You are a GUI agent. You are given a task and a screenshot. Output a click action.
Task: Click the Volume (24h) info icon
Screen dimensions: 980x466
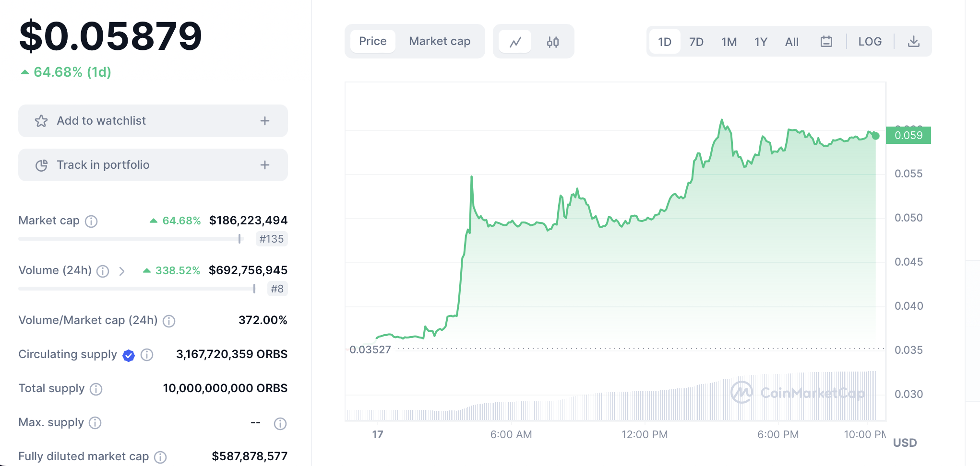tap(103, 271)
